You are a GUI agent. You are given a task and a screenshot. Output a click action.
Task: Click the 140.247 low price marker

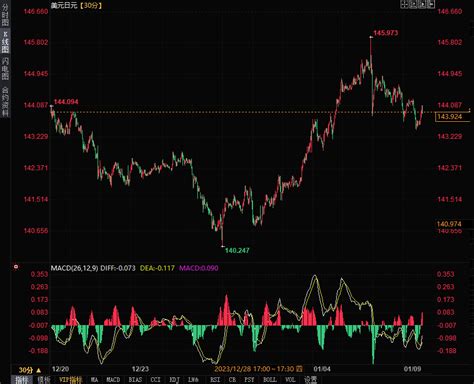point(237,250)
